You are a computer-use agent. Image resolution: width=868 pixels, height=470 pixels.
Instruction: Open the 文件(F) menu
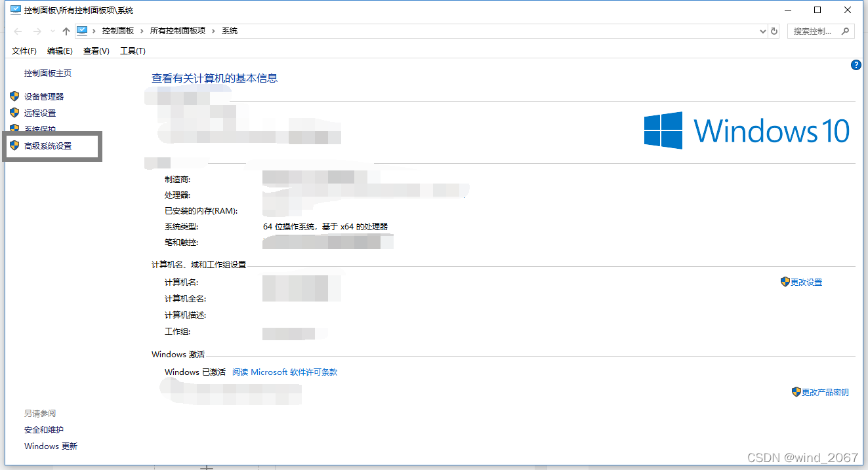click(x=24, y=51)
